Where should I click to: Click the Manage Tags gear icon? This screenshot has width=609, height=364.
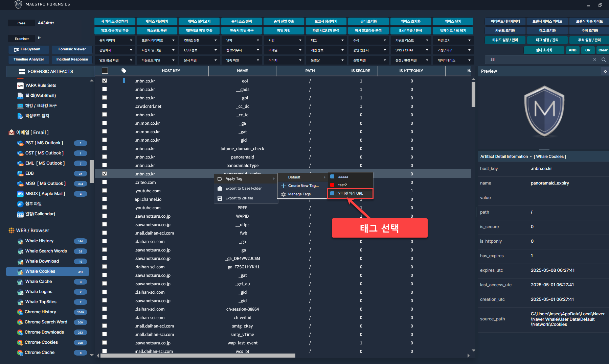click(x=284, y=194)
